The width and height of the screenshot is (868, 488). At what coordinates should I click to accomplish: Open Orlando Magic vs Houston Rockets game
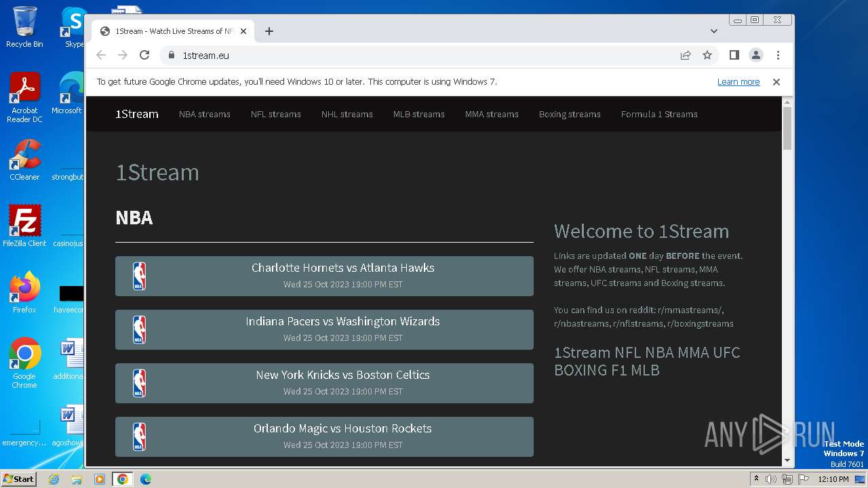coord(324,436)
